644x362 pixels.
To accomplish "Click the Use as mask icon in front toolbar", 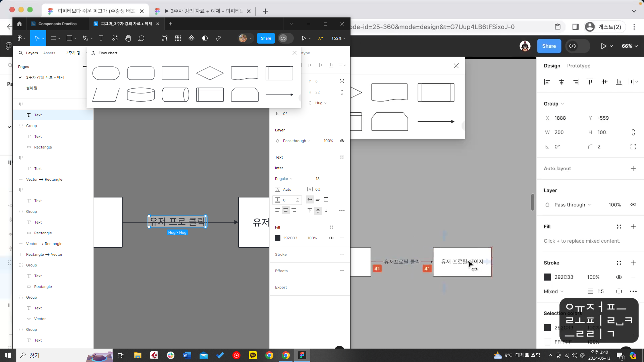I will click(x=205, y=38).
